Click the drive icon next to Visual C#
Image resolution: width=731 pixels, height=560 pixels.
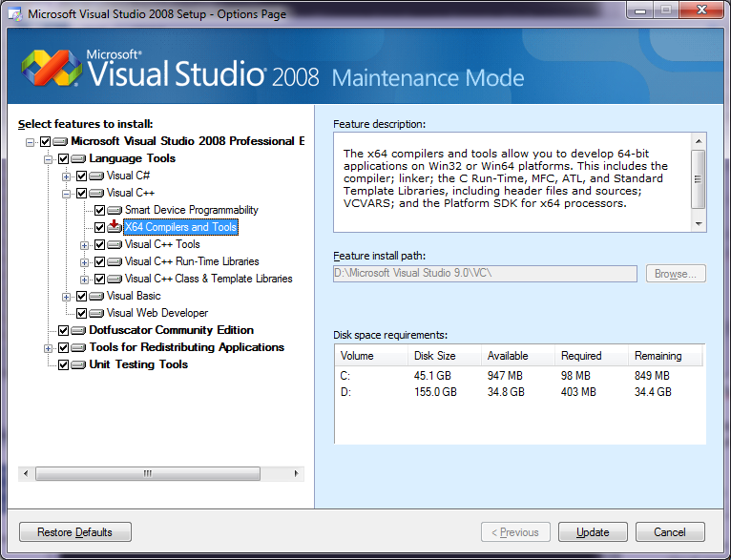(x=96, y=176)
